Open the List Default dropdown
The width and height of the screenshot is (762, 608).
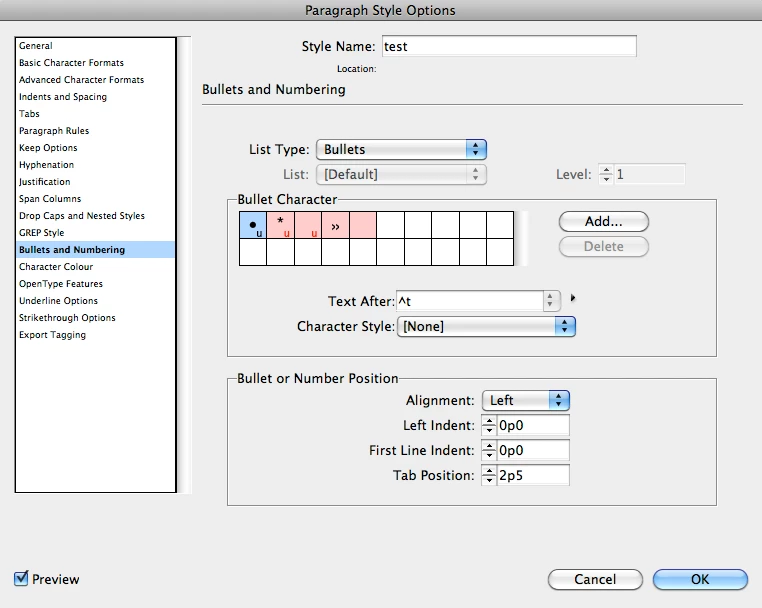tap(401, 174)
